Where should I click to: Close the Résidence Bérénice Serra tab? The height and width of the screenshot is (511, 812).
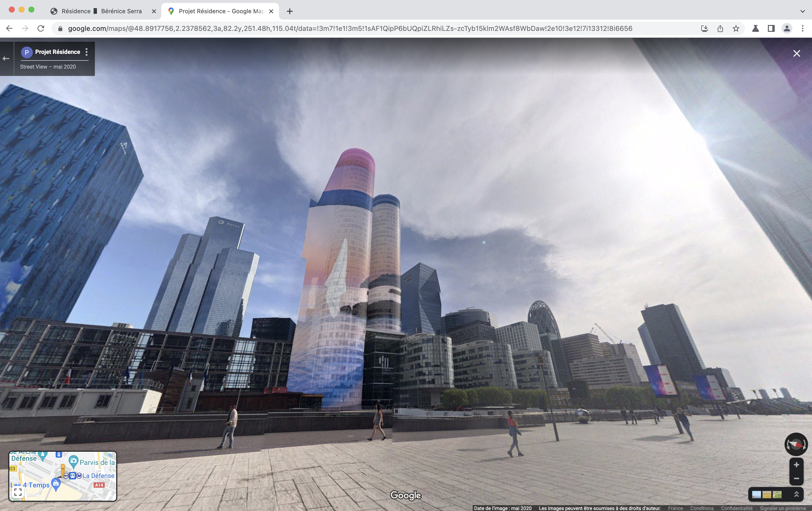pyautogui.click(x=154, y=11)
